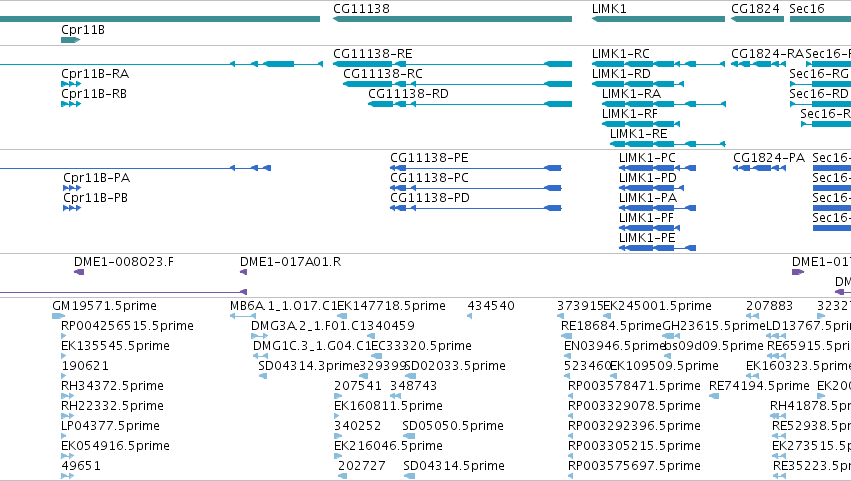
Task: Select the RP003578471.5prime EST
Action: point(570,396)
